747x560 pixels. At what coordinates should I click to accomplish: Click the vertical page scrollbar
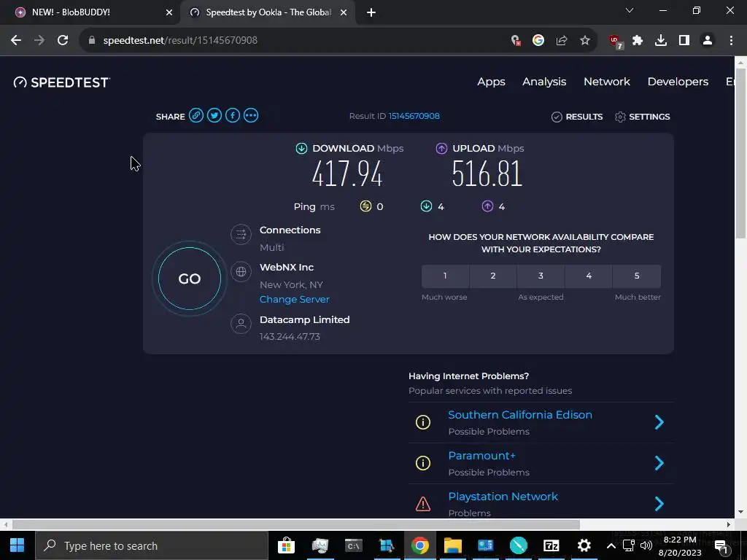tap(740, 152)
